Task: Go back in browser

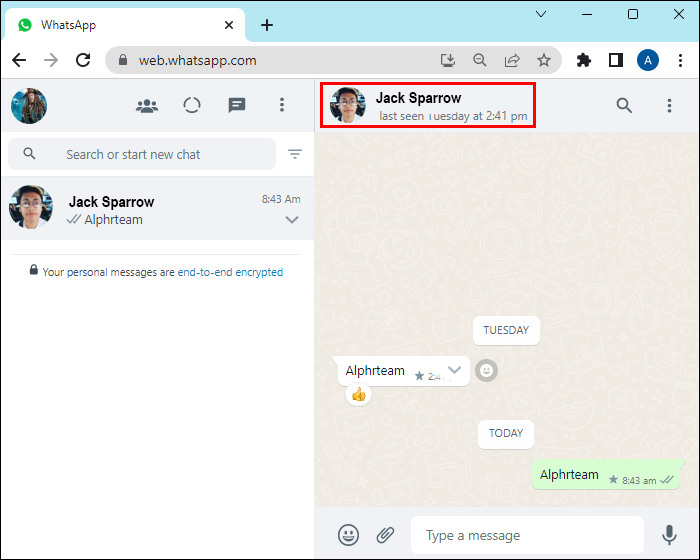Action: point(19,60)
